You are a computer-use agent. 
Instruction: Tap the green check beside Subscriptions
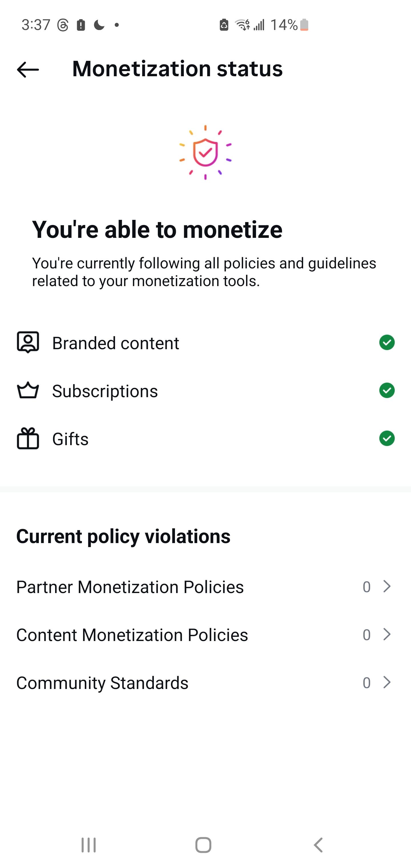[387, 391]
